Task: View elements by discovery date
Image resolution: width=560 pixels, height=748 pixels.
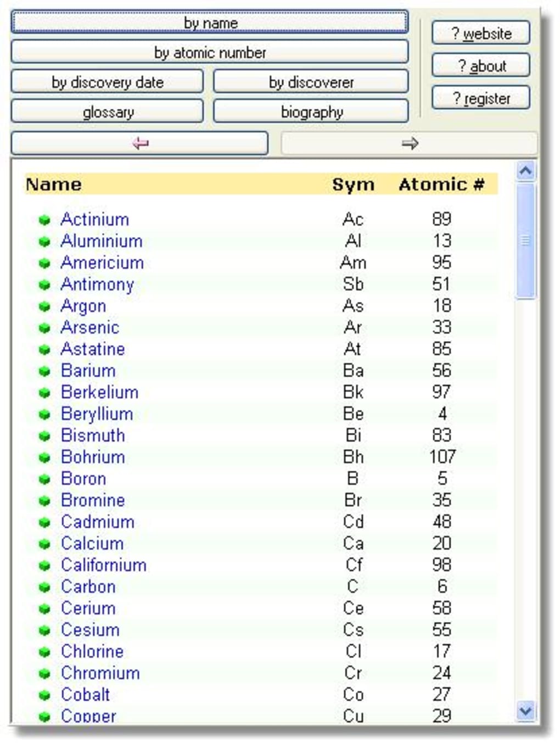Action: (107, 82)
